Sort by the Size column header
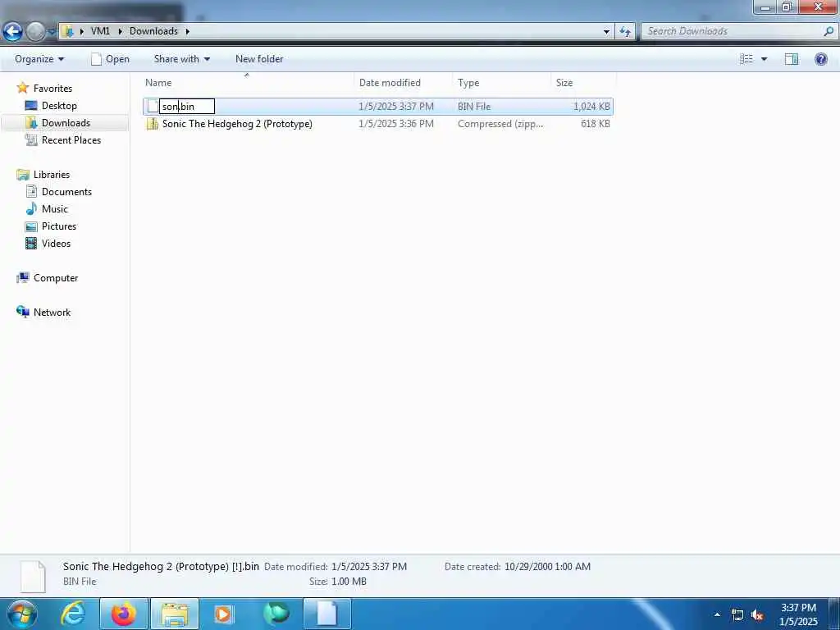The height and width of the screenshot is (630, 840). coord(583,83)
